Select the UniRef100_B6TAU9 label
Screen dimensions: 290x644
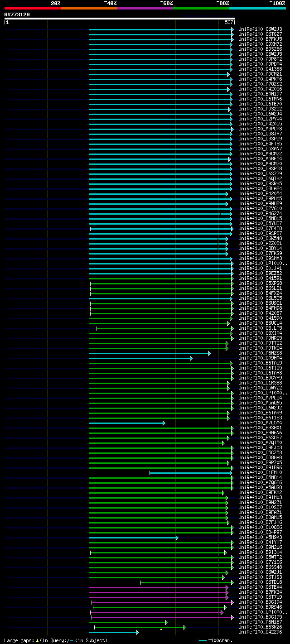260,363
